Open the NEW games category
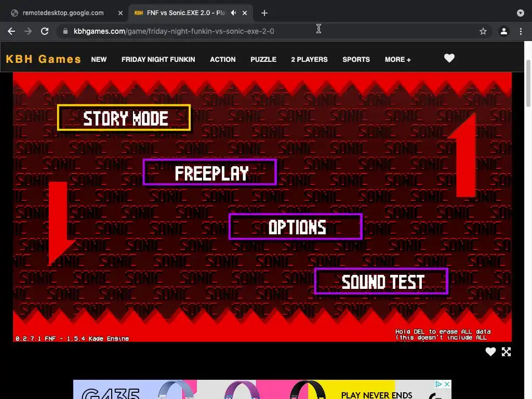The height and width of the screenshot is (399, 532). point(99,59)
